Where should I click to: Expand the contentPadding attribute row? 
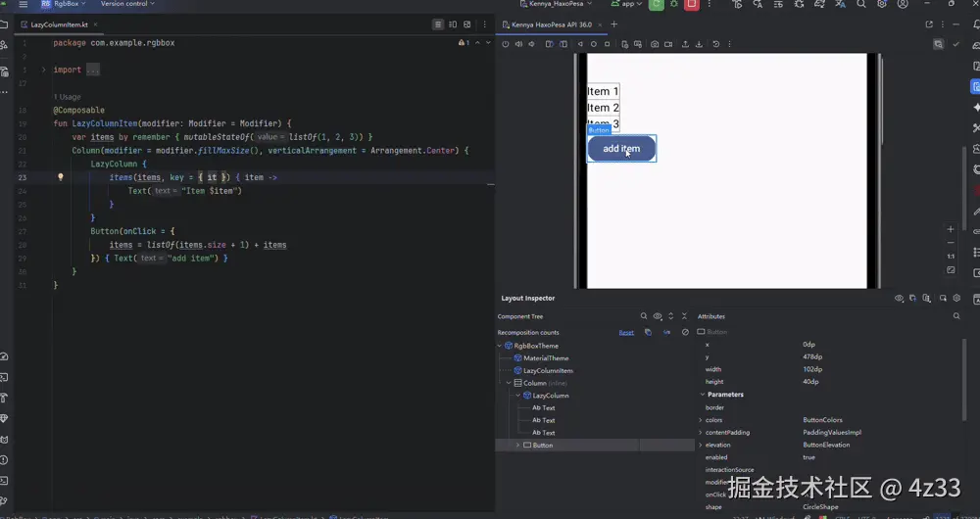pos(700,433)
